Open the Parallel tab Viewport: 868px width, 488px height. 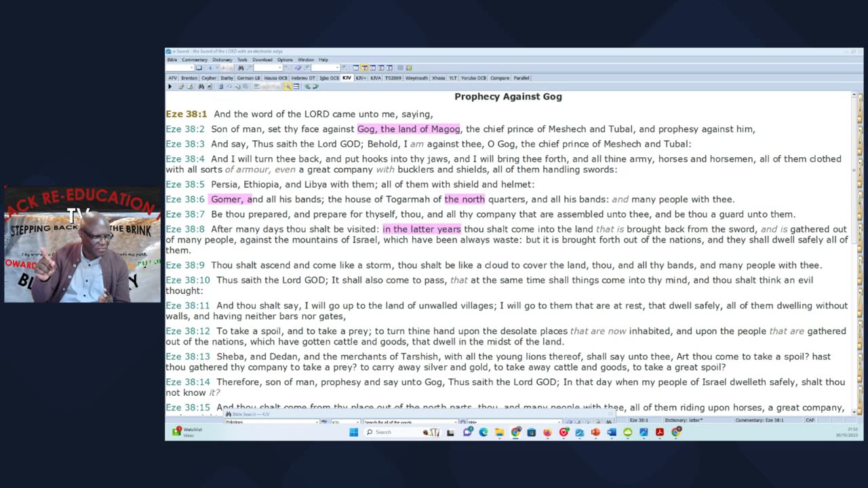[x=521, y=78]
